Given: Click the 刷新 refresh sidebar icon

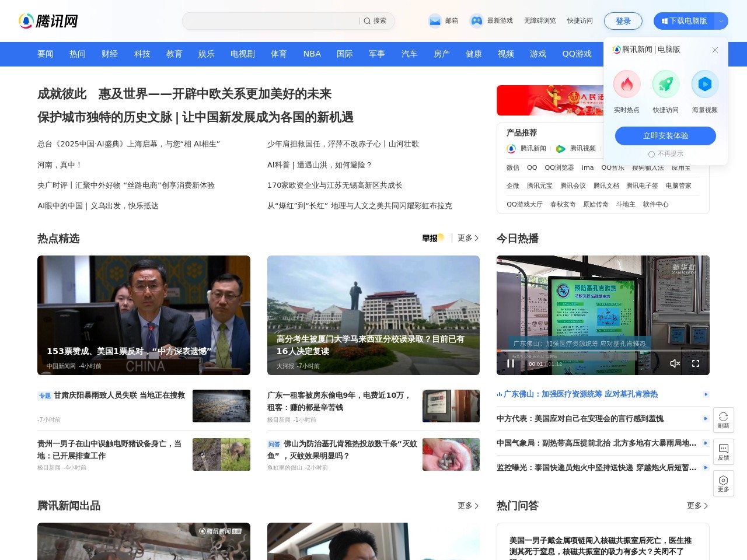Looking at the screenshot, I should click(724, 420).
